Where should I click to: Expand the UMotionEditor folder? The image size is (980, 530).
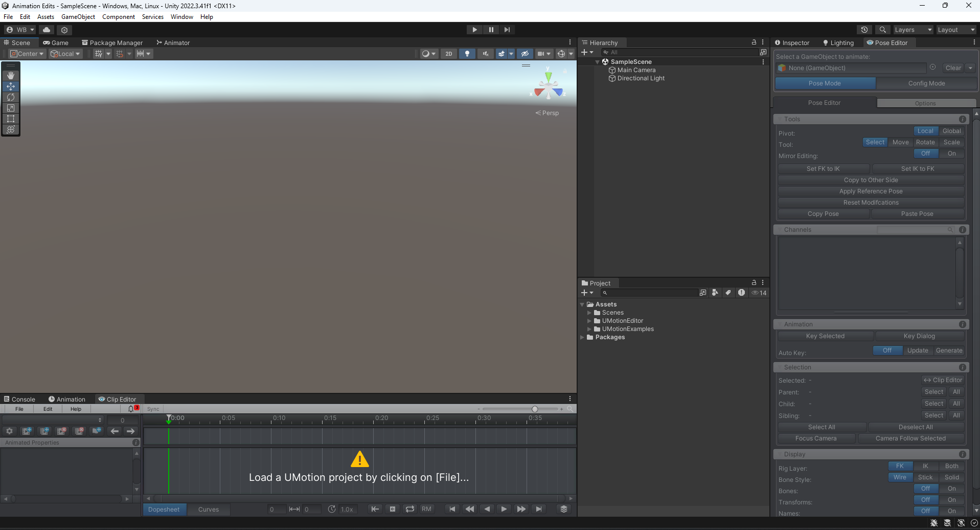(x=589, y=321)
